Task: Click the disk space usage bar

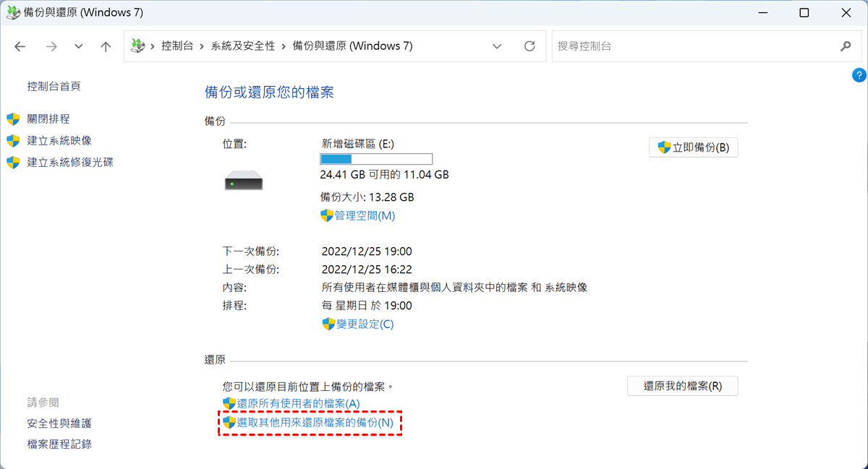Action: tap(376, 159)
